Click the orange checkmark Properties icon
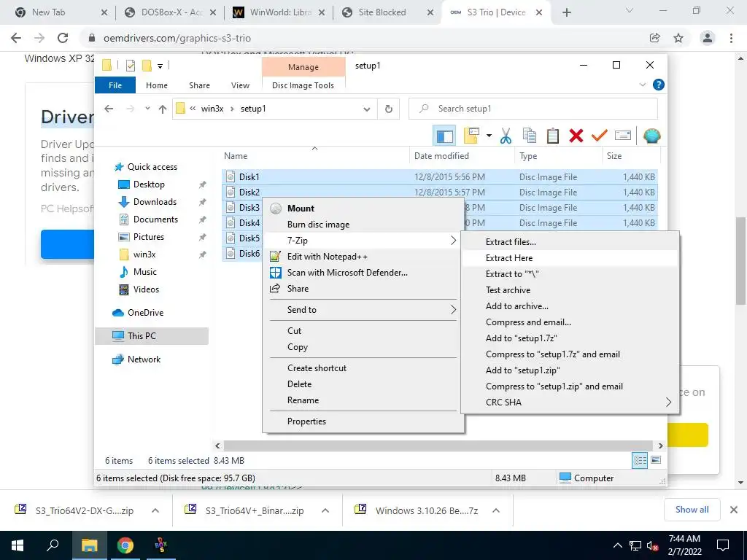The height and width of the screenshot is (560, 747). 600,136
